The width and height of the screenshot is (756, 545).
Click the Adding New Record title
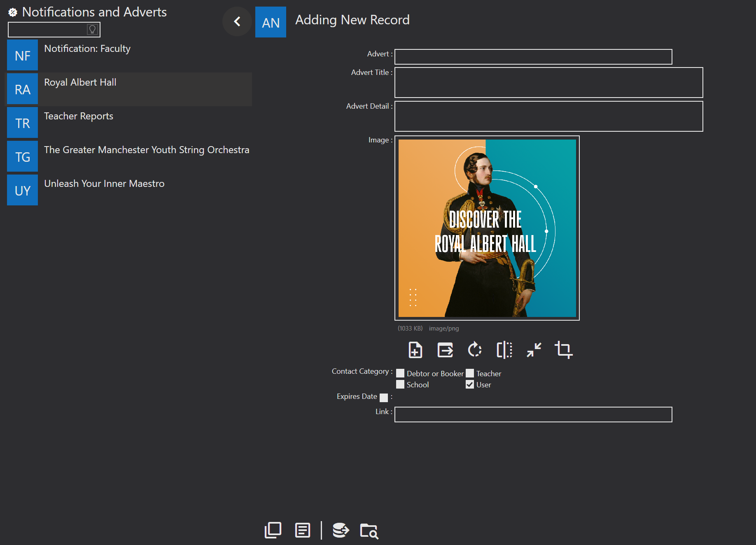coord(352,20)
